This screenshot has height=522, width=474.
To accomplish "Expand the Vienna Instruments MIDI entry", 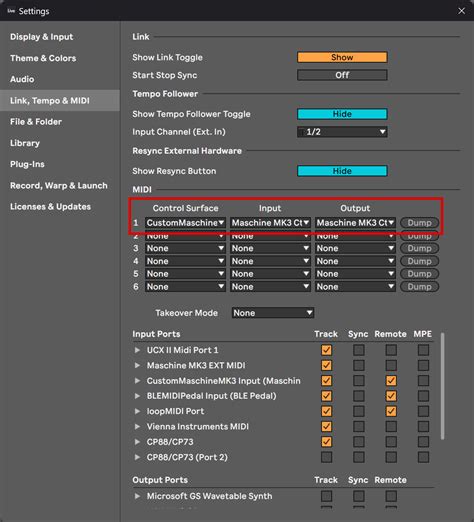I will (137, 426).
